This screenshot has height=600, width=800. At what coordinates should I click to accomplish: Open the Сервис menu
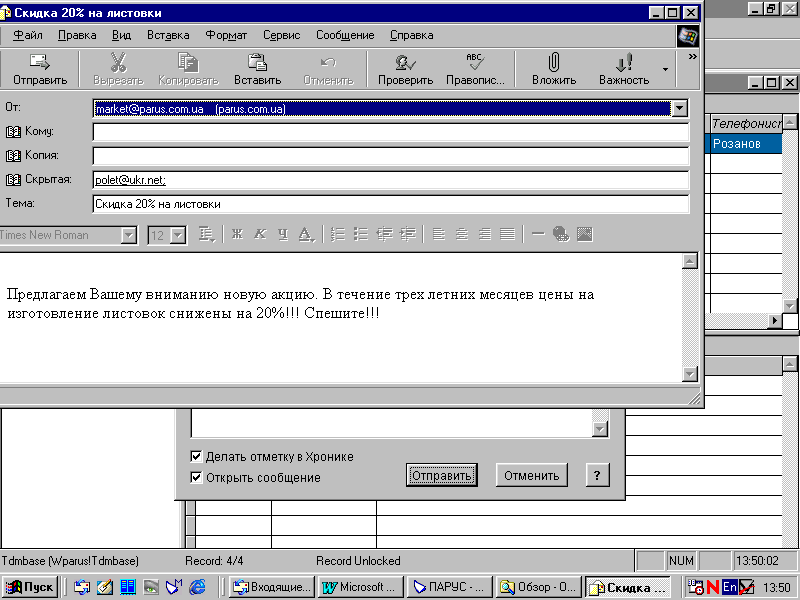tap(282, 35)
